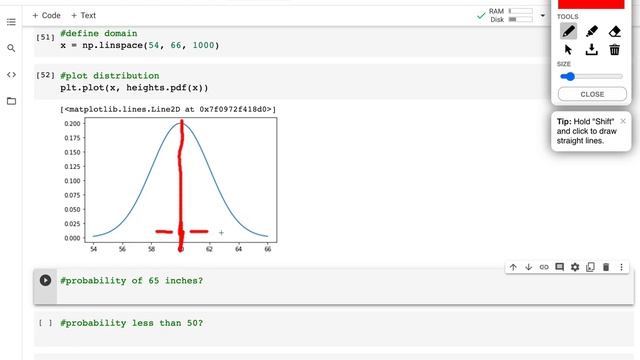This screenshot has height=360, width=640.
Task: Click the plt.plot code line
Action: pos(134,88)
